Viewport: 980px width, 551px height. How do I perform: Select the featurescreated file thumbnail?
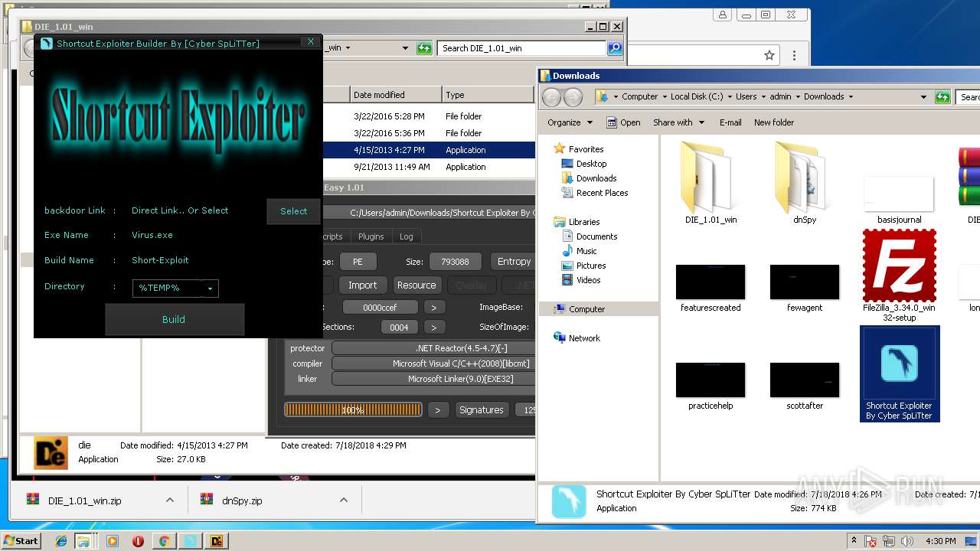pyautogui.click(x=710, y=288)
